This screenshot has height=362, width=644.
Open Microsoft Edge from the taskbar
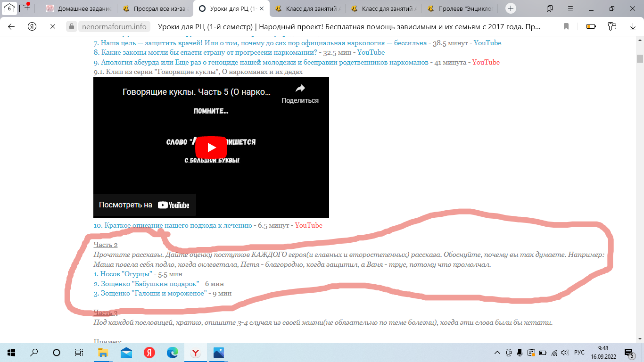point(172,353)
